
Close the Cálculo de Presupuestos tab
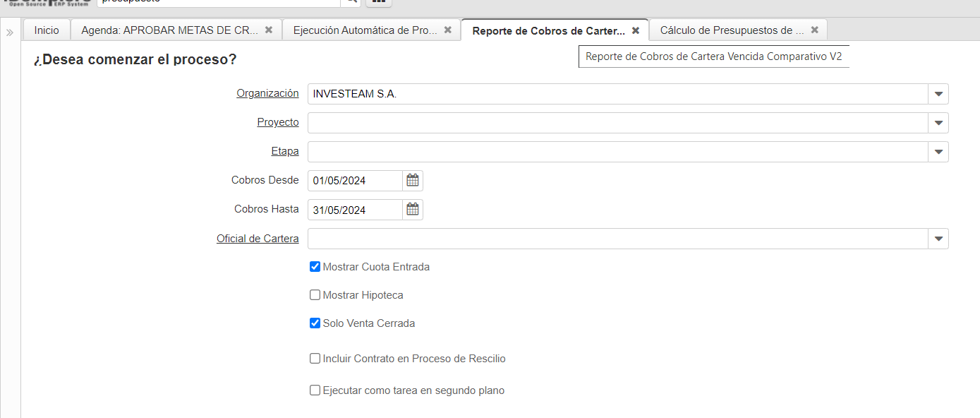coord(815,30)
